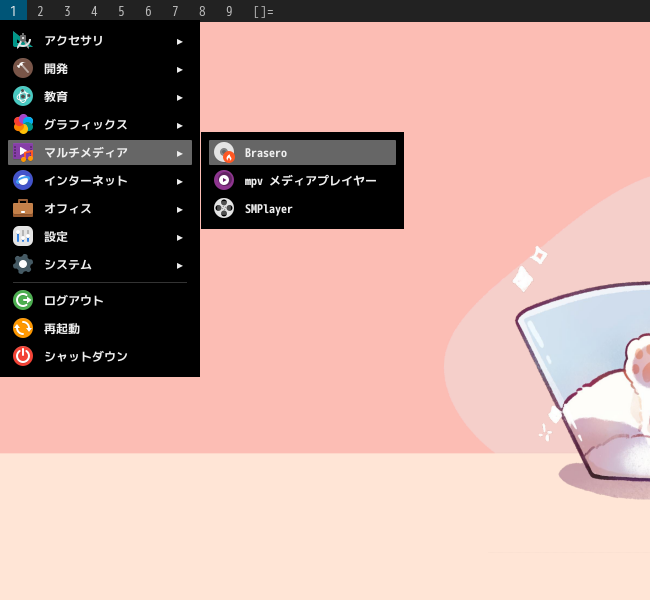
Task: Open the mpv media player icon
Action: pos(224,180)
